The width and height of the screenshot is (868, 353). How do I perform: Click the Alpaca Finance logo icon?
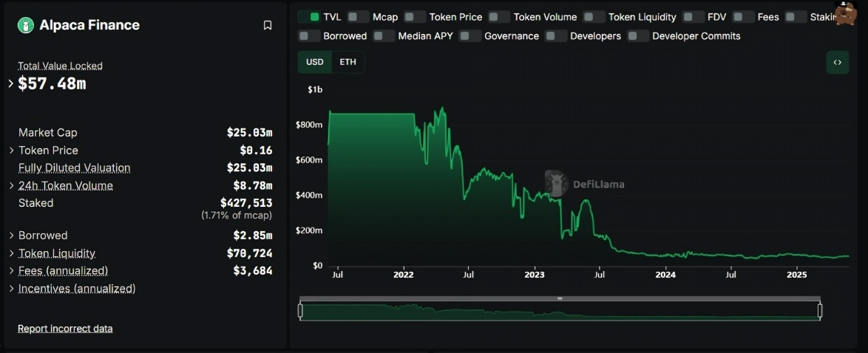click(26, 25)
